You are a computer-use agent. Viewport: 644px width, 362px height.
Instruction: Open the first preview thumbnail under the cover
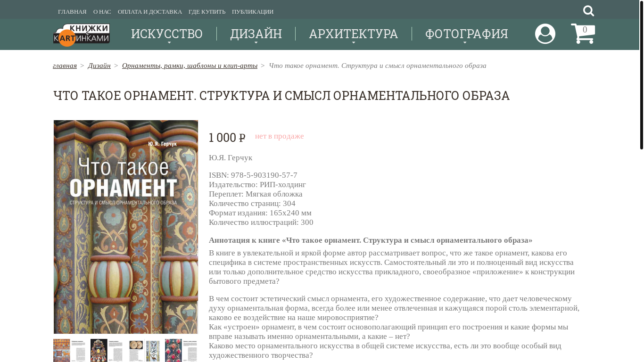tap(69, 350)
